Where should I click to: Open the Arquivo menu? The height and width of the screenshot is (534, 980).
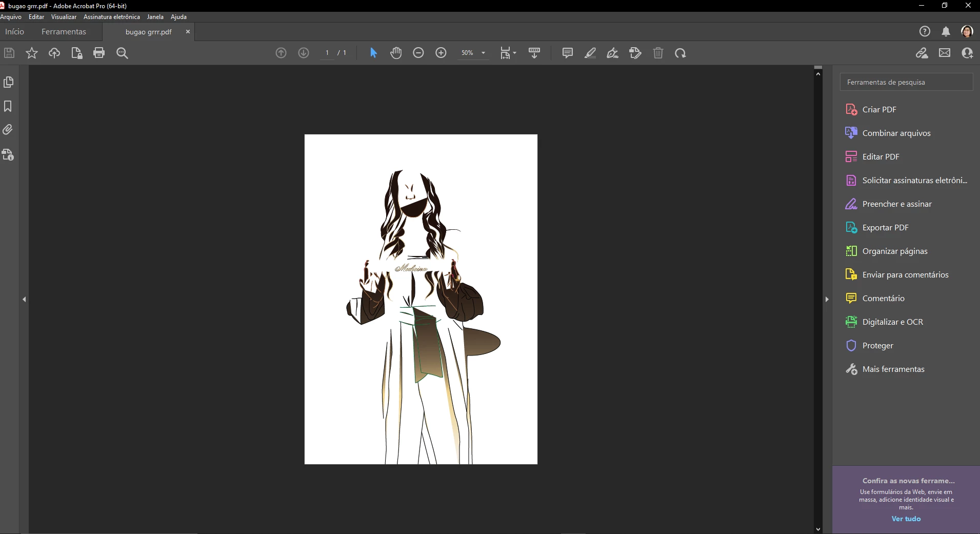(x=11, y=17)
